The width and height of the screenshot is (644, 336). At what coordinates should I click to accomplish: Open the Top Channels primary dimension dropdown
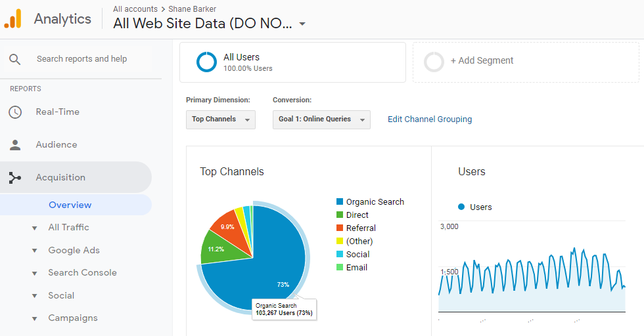point(220,119)
